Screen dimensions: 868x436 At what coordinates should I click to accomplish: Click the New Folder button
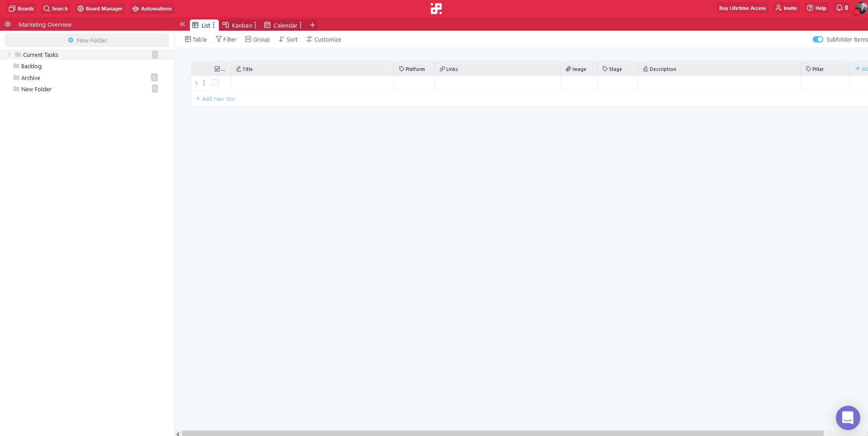click(x=87, y=40)
